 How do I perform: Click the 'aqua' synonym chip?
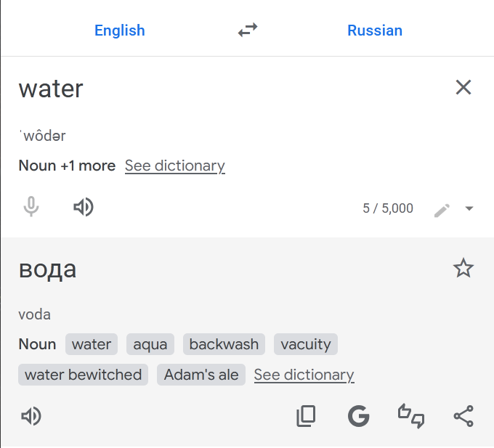point(150,344)
